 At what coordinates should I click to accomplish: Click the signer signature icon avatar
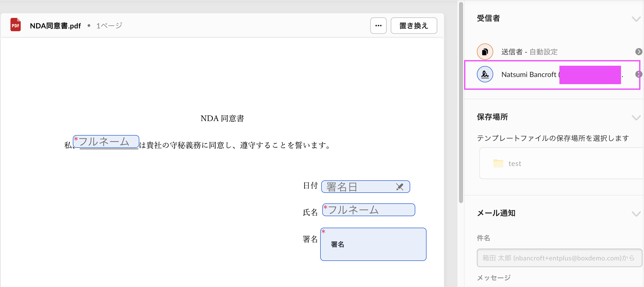(x=485, y=74)
